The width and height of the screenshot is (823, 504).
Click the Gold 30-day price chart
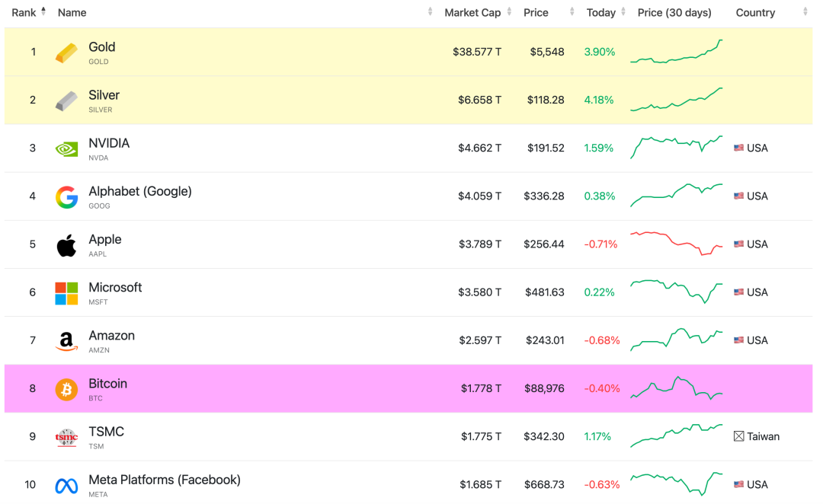pos(677,52)
